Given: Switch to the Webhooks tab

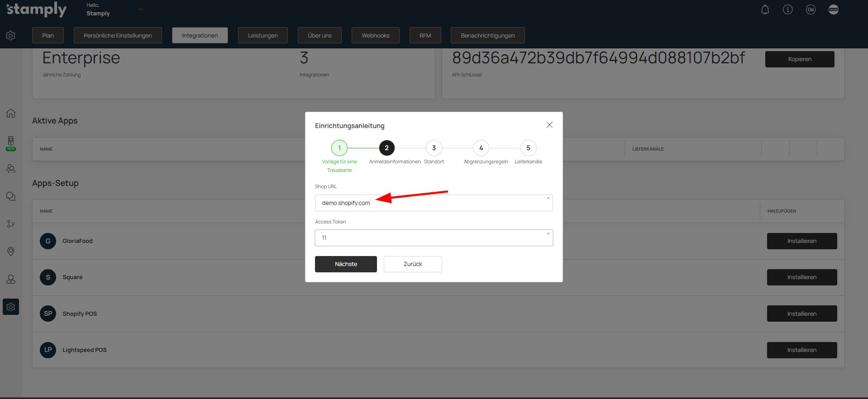Looking at the screenshot, I should point(375,35).
